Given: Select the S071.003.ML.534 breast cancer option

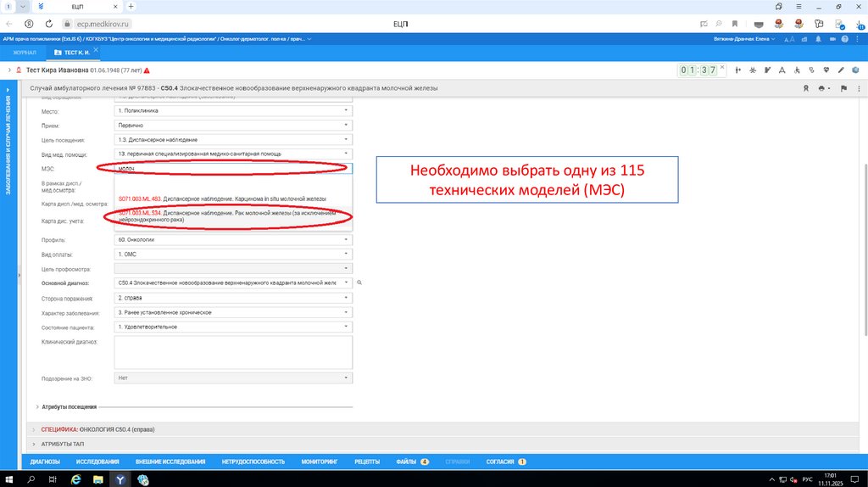Looking at the screenshot, I should click(x=233, y=216).
